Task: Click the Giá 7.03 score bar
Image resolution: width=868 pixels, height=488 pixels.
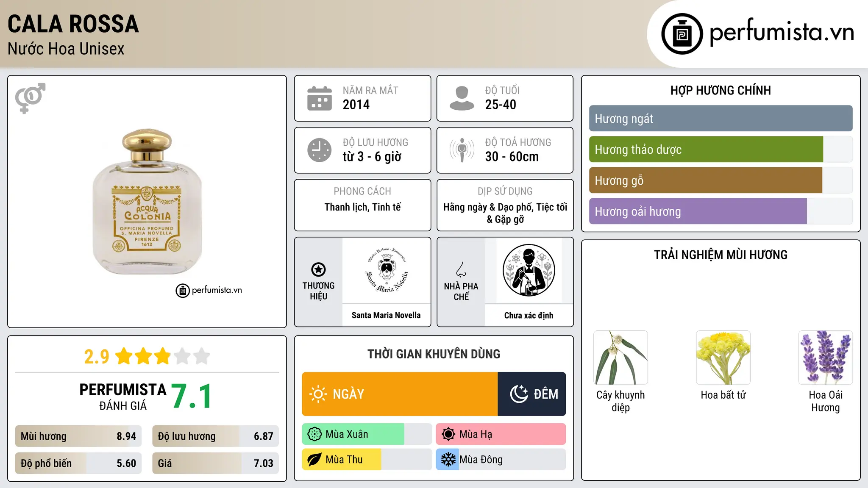Action: coord(215,463)
